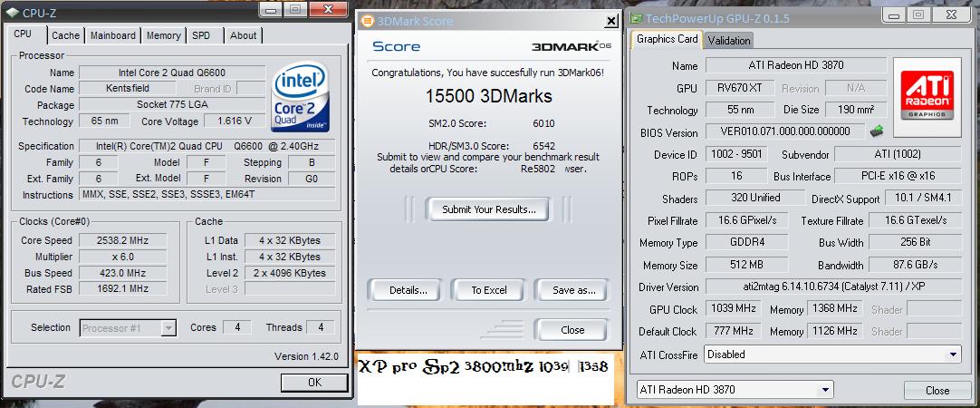Click the Core Speed 2538.2 MHz value
This screenshot has height=408, width=980.
[x=122, y=240]
